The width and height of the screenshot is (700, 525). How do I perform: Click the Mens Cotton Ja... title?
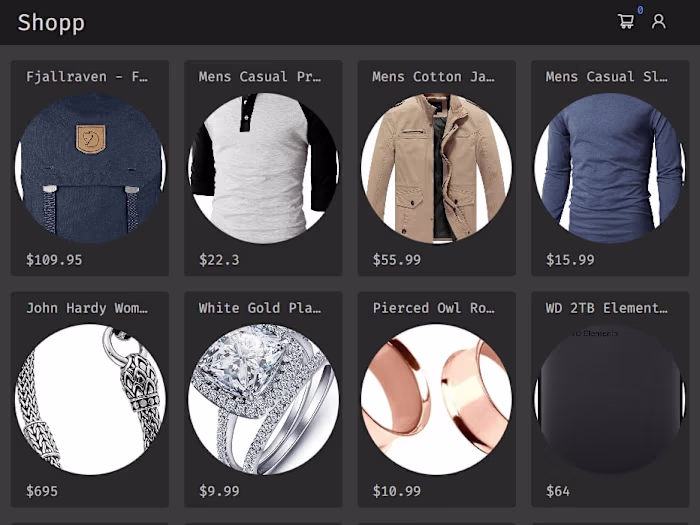click(x=433, y=76)
